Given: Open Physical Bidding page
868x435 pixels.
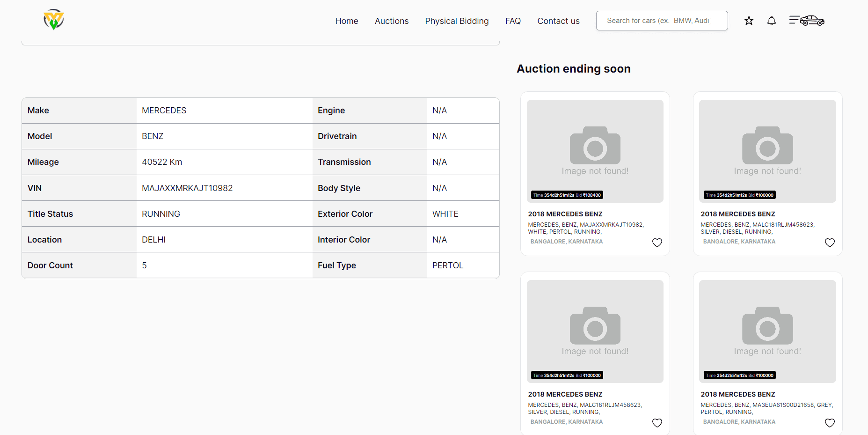Looking at the screenshot, I should (x=457, y=21).
